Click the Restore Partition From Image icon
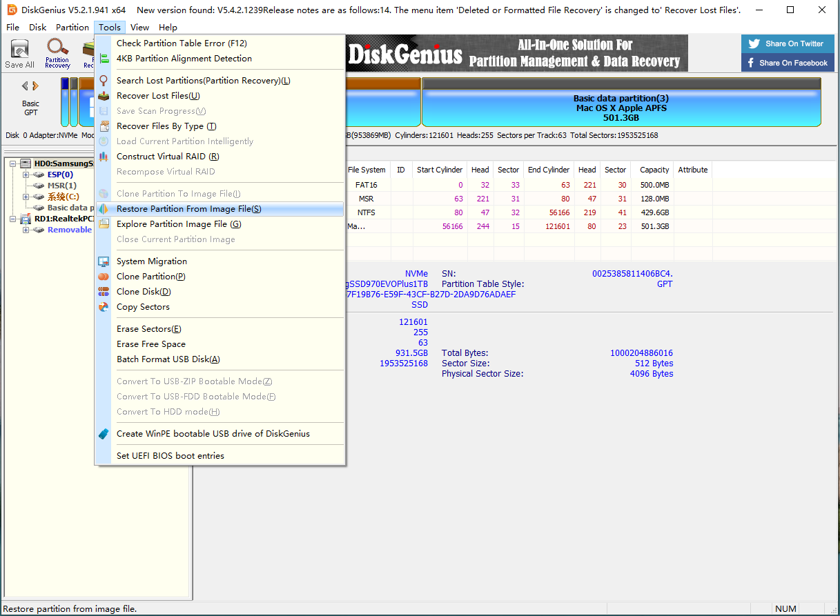This screenshot has width=840, height=616. point(104,209)
